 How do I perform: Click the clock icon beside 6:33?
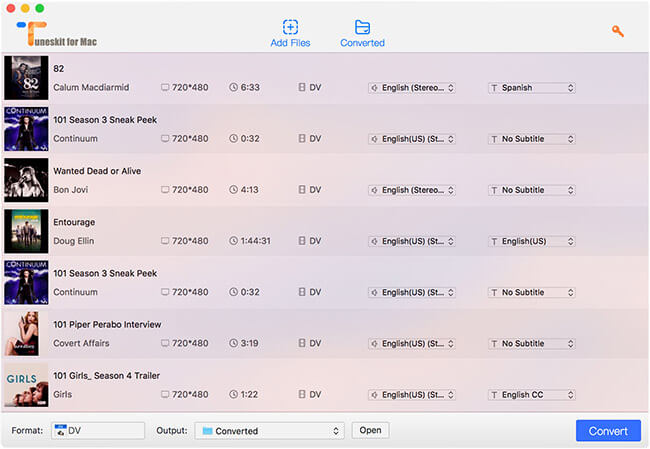pyautogui.click(x=234, y=87)
